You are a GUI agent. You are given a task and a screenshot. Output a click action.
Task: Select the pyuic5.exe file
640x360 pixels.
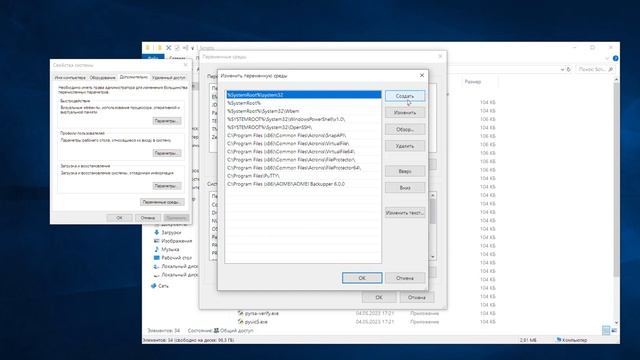click(x=256, y=322)
